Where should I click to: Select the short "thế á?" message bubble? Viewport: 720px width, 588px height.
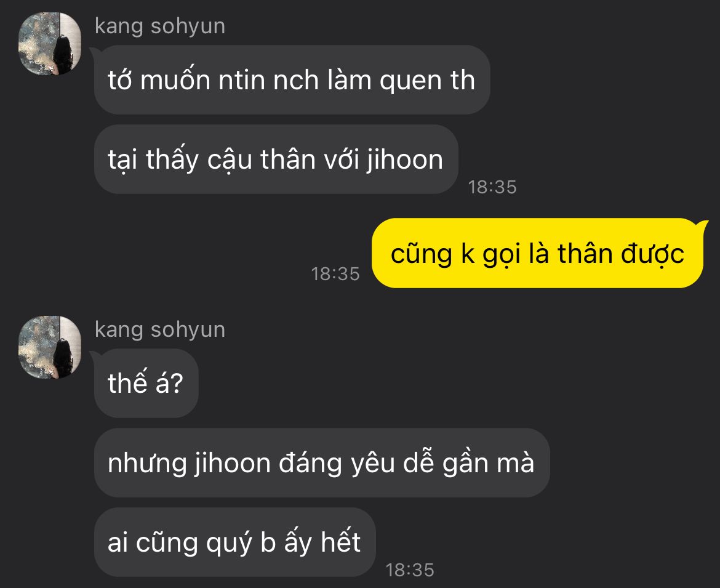pos(146,383)
